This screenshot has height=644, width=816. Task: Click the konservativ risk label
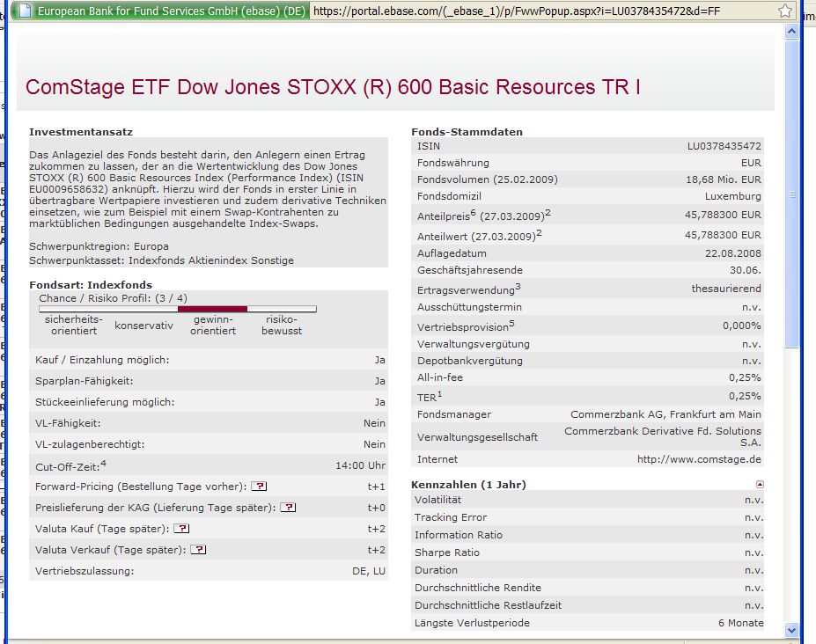143,326
